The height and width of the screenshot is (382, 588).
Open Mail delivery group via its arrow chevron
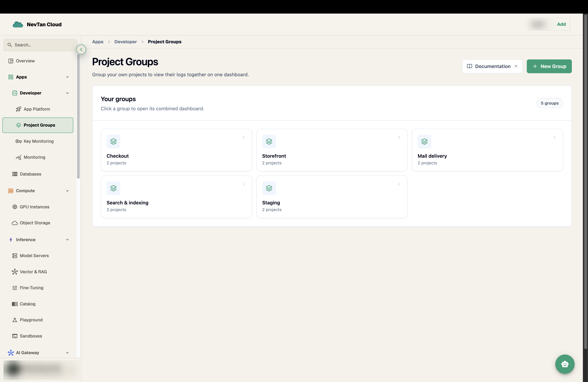pyautogui.click(x=554, y=137)
